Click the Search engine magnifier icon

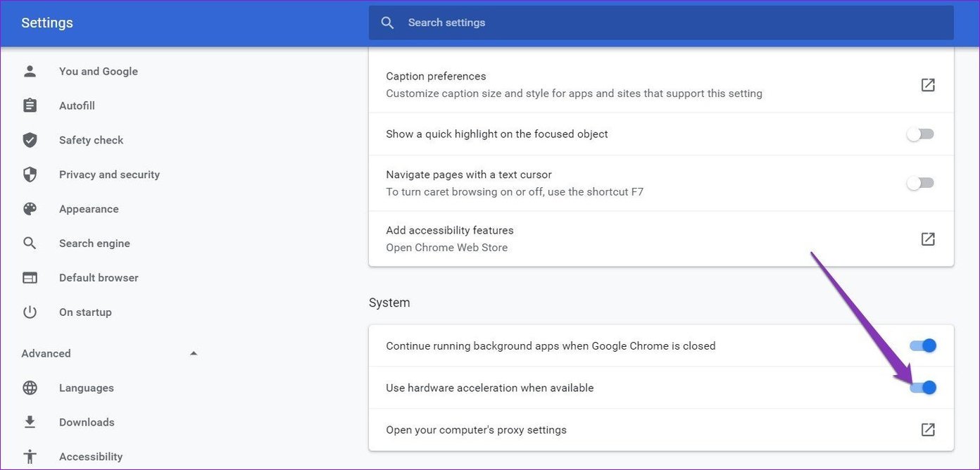pyautogui.click(x=30, y=243)
